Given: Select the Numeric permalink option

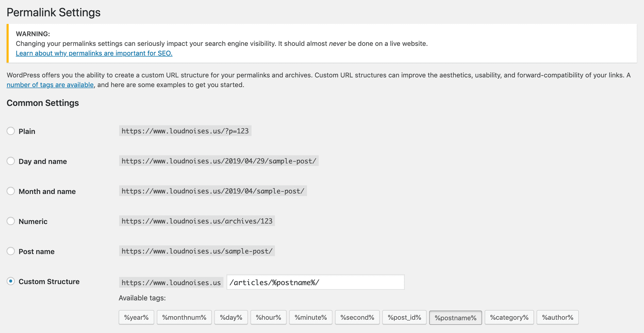Looking at the screenshot, I should [11, 221].
